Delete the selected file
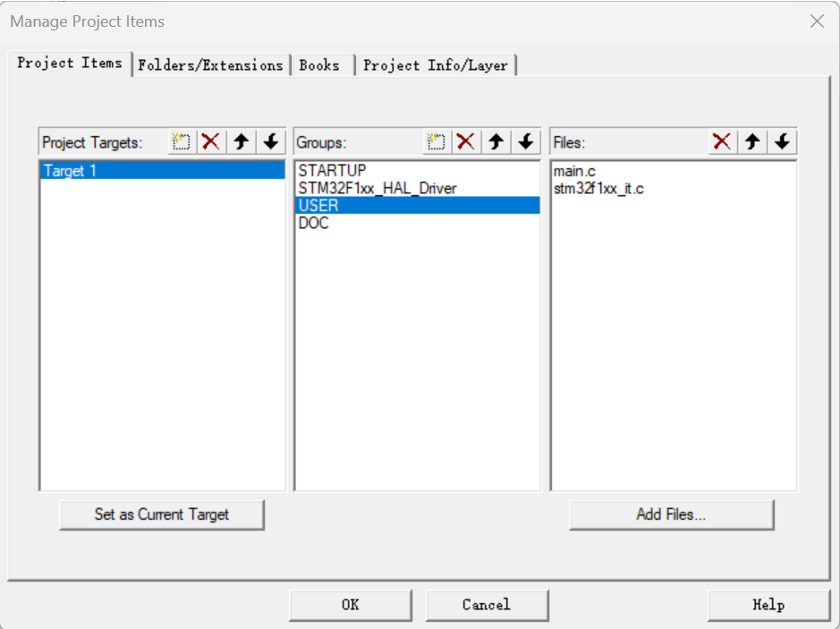The image size is (840, 629). [722, 142]
